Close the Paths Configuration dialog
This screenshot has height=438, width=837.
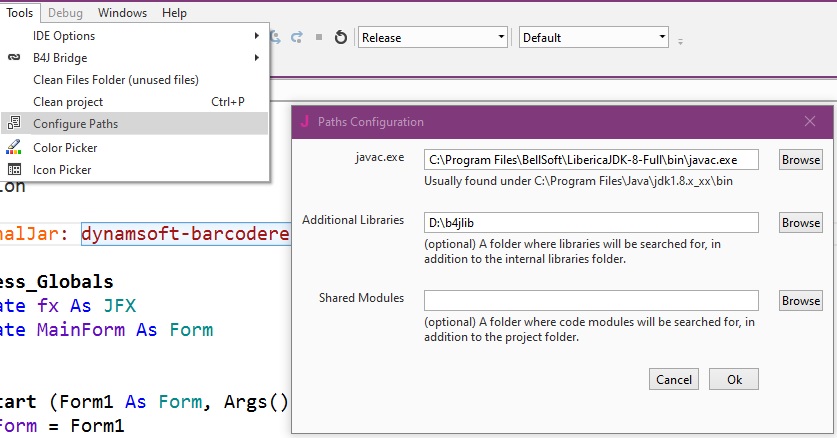810,121
